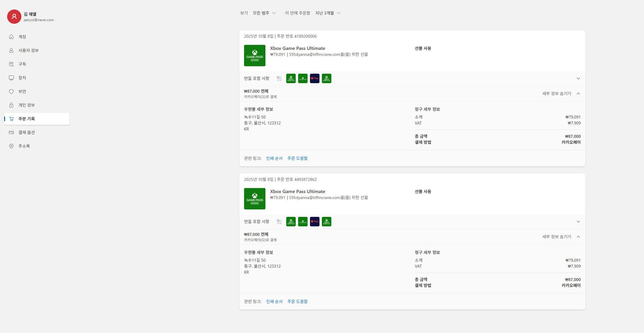Click Xbox Game Pass icon right after EA Play, order 4189200006
Screen dimensions: 644x333
[327, 78]
